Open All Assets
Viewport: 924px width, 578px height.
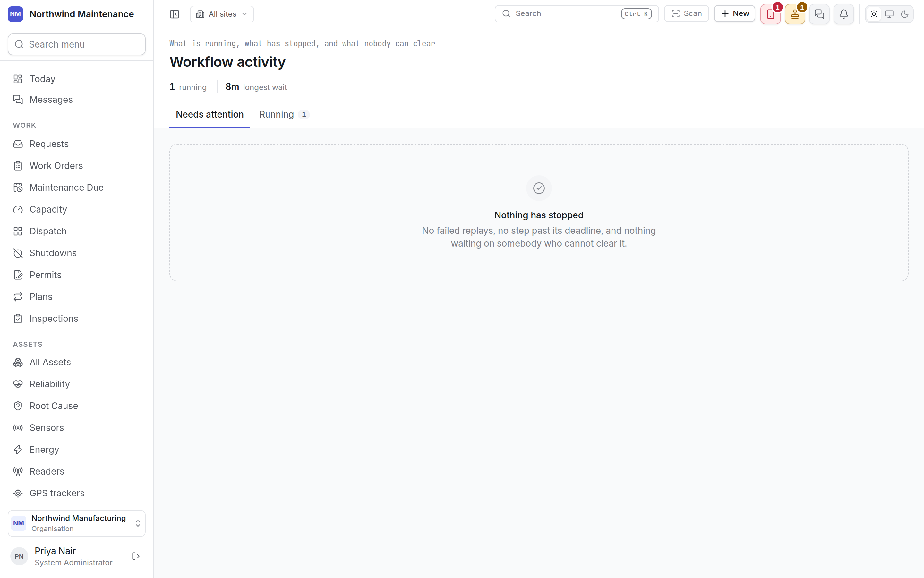click(77, 362)
